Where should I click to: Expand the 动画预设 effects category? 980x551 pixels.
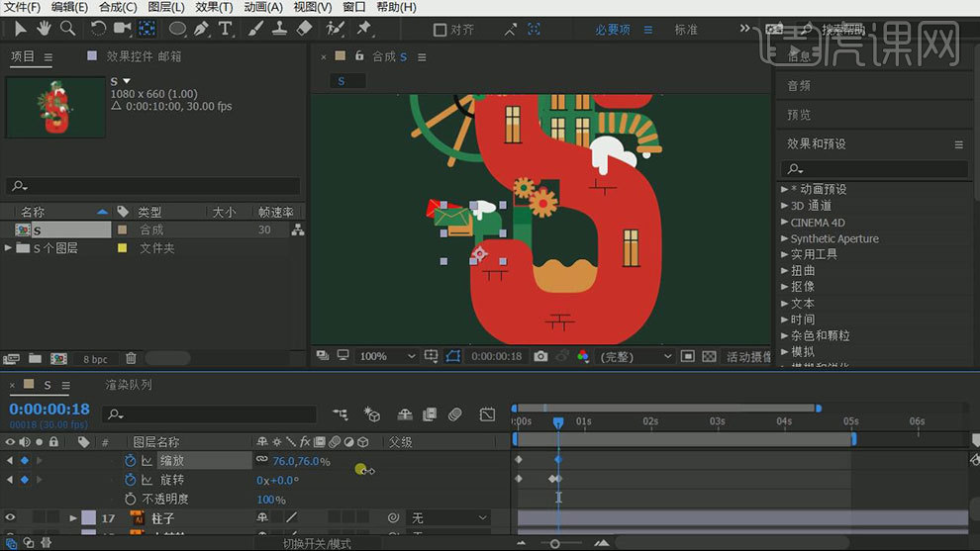pos(786,189)
